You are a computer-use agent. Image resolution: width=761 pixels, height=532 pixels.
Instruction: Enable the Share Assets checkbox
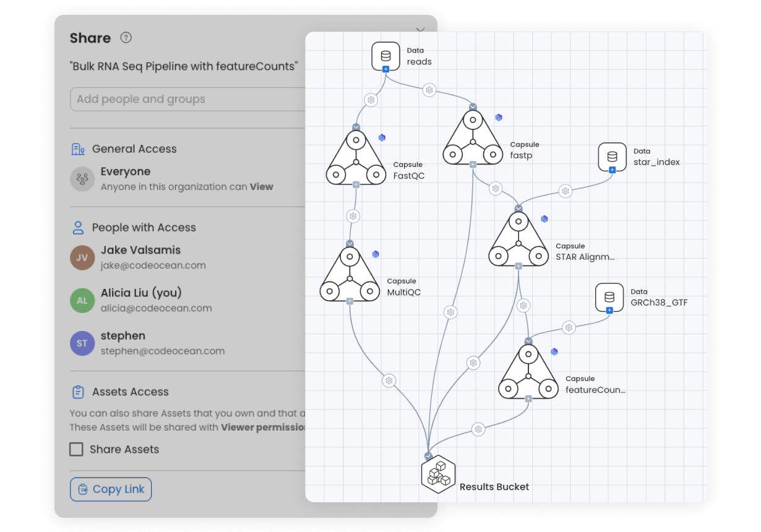76,450
